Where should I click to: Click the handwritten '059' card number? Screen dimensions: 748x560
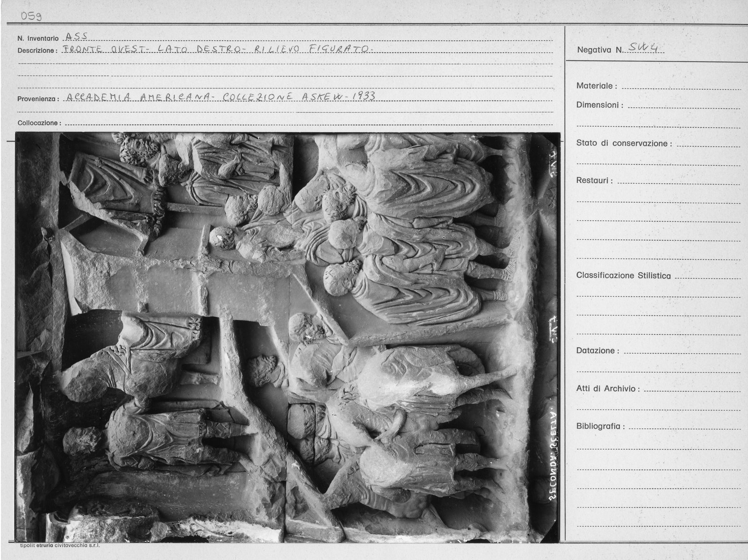pyautogui.click(x=31, y=16)
